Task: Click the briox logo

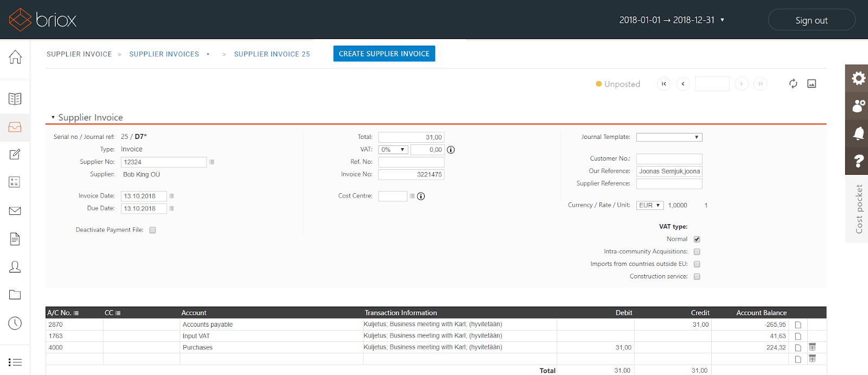Action: click(43, 20)
